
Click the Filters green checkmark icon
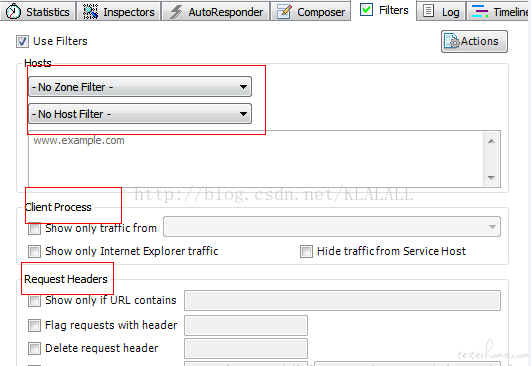pyautogui.click(x=366, y=9)
